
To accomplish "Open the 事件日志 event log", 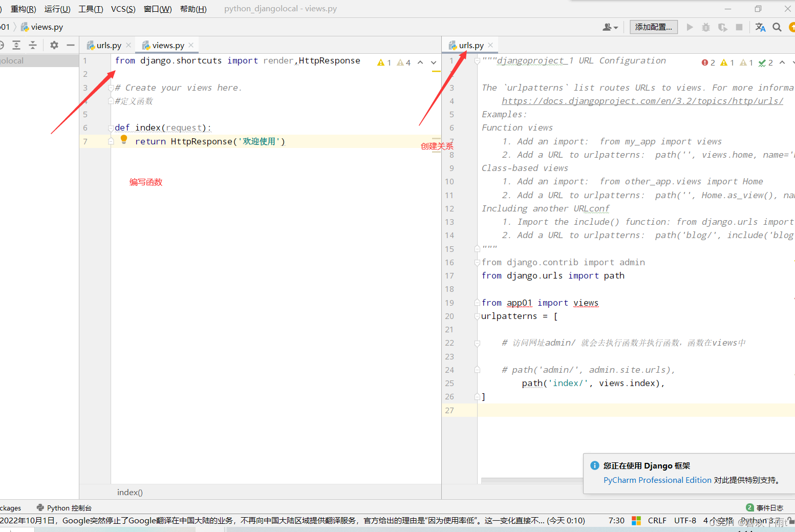I will pos(765,508).
